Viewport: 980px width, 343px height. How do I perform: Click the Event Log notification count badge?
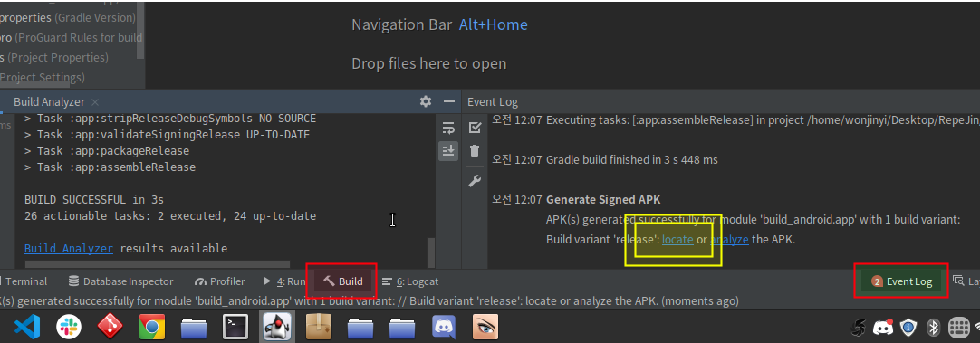(x=876, y=281)
